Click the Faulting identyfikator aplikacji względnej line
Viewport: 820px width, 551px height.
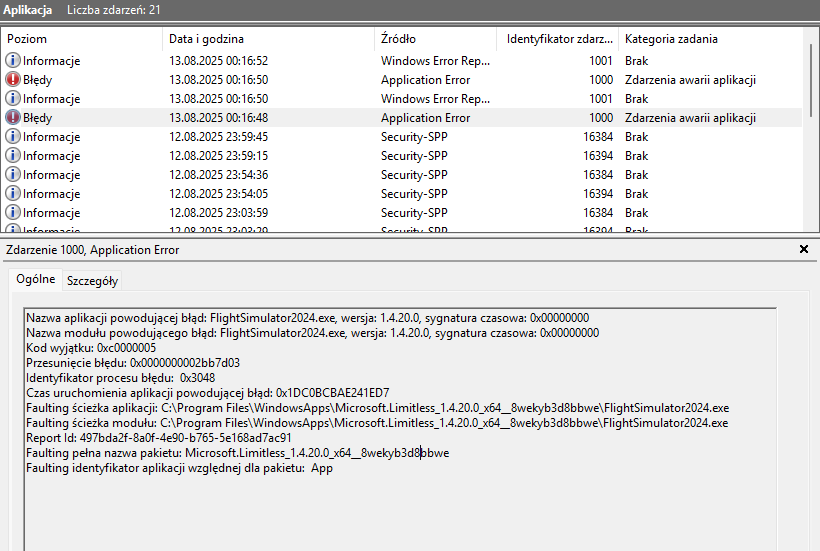179,467
